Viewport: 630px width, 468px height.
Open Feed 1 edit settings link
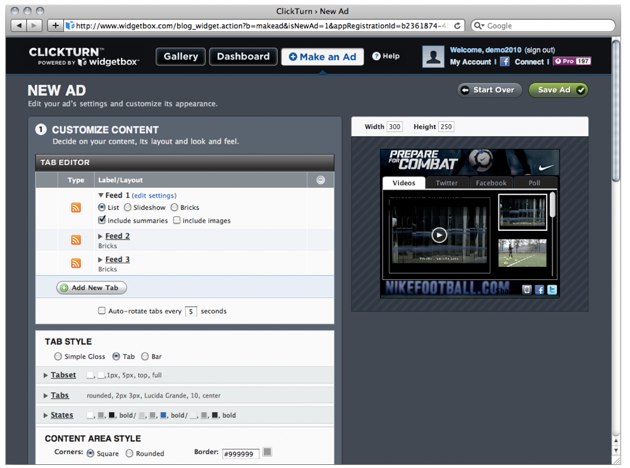pos(154,196)
